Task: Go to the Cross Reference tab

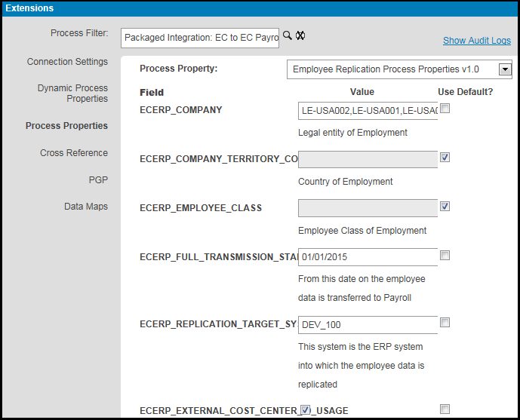Action: [74, 153]
